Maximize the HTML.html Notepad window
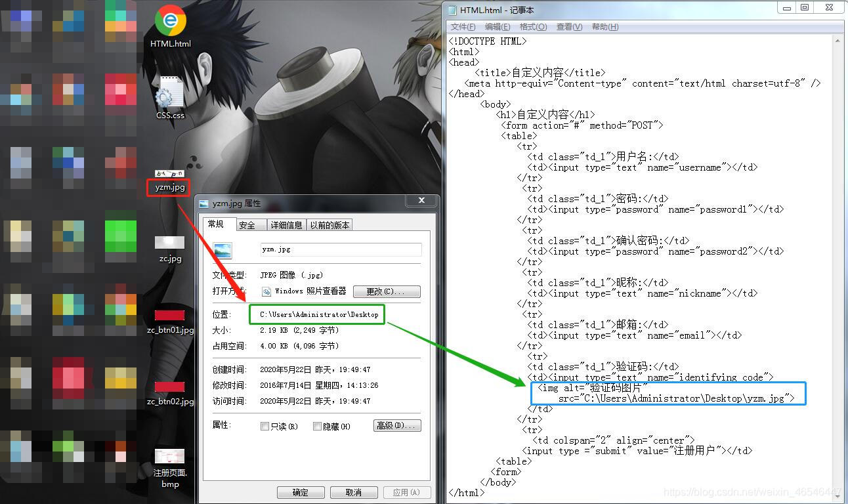 click(805, 8)
